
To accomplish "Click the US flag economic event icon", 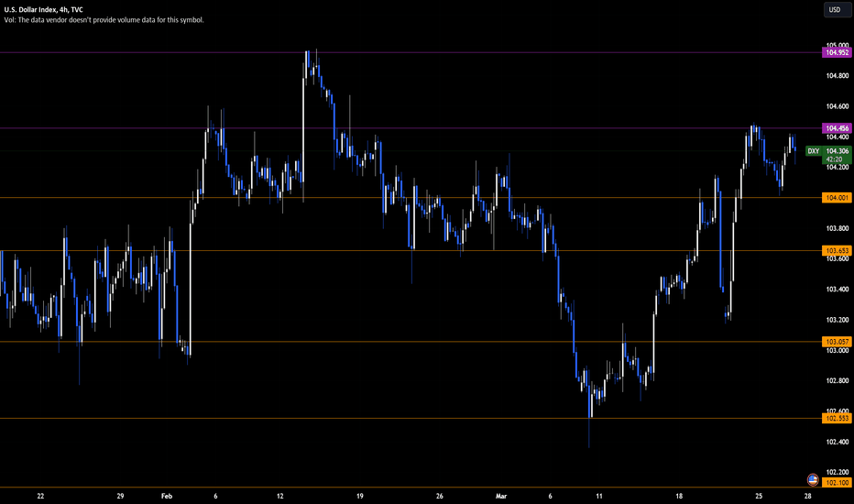I will click(x=813, y=479).
